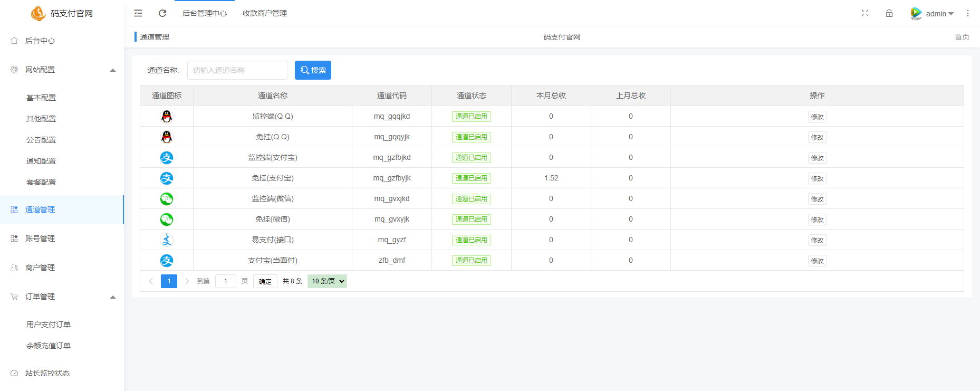Viewport: 980px width, 391px height.
Task: Click the refresh icon in top bar
Action: pyautogui.click(x=162, y=13)
